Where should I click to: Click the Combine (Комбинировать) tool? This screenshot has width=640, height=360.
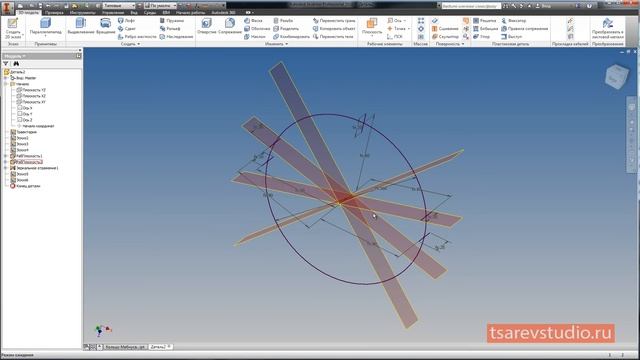(x=291, y=36)
